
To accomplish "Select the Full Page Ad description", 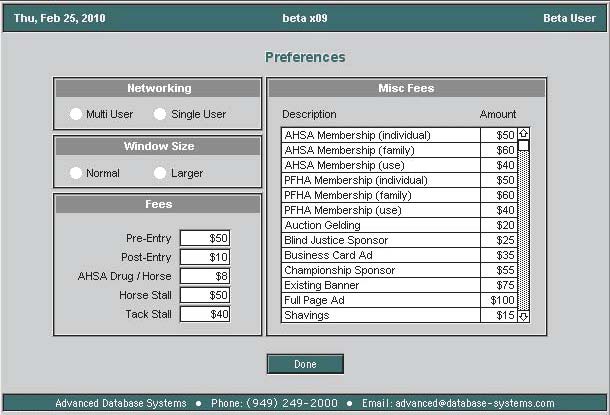I will 381,300.
